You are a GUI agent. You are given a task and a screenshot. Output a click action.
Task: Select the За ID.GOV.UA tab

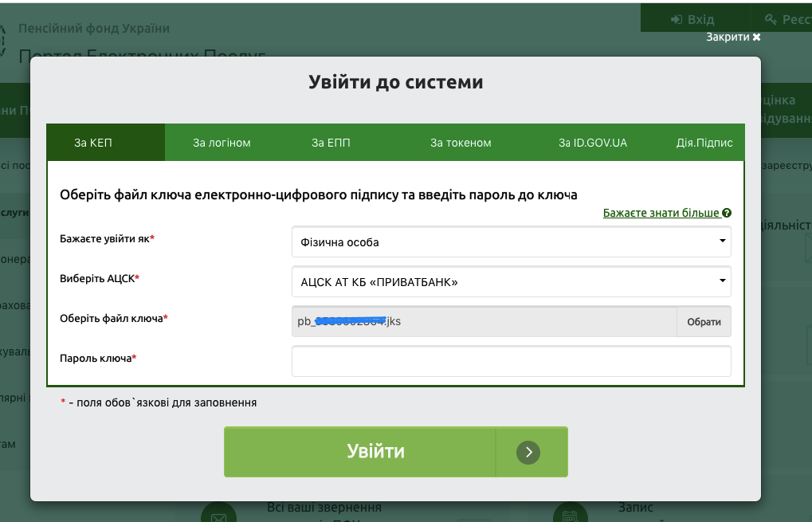[593, 142]
